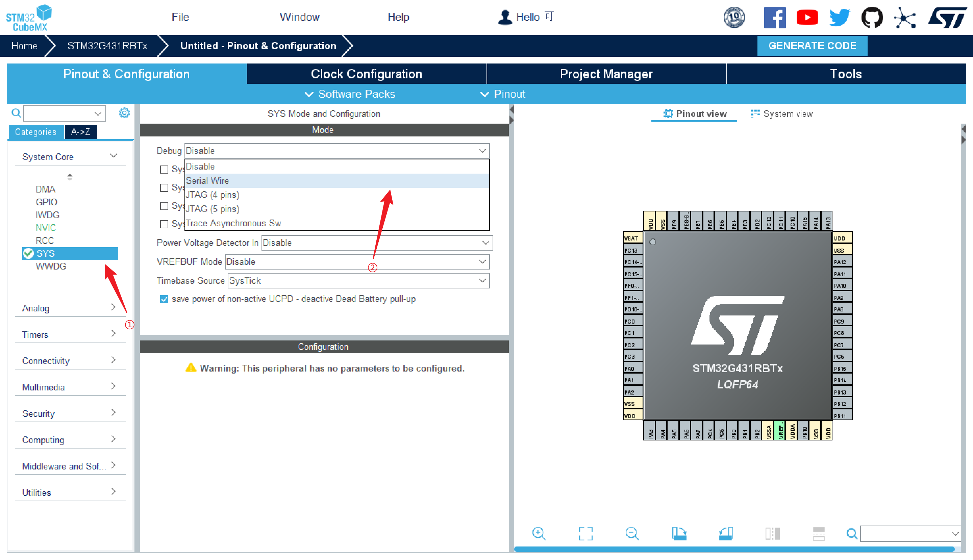Select the RCC item in System Core

pos(45,241)
